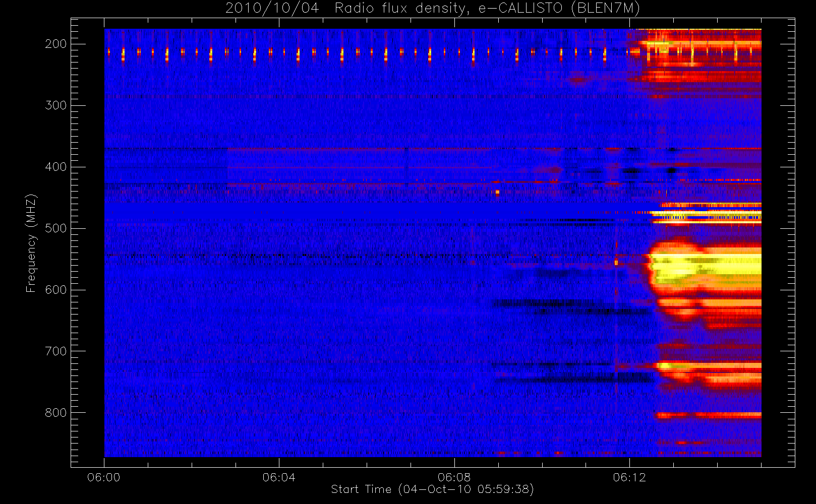Click the 06:08 time tick label
This screenshot has width=816, height=504.
454,477
